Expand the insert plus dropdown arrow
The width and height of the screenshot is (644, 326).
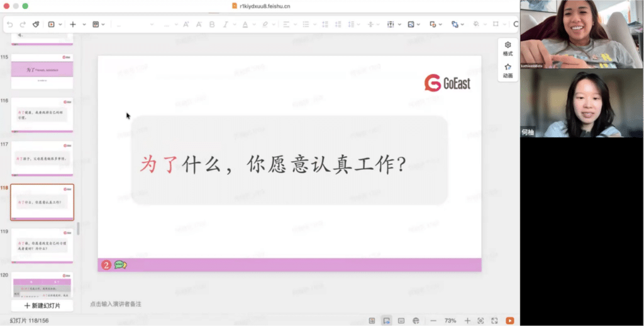pos(84,25)
